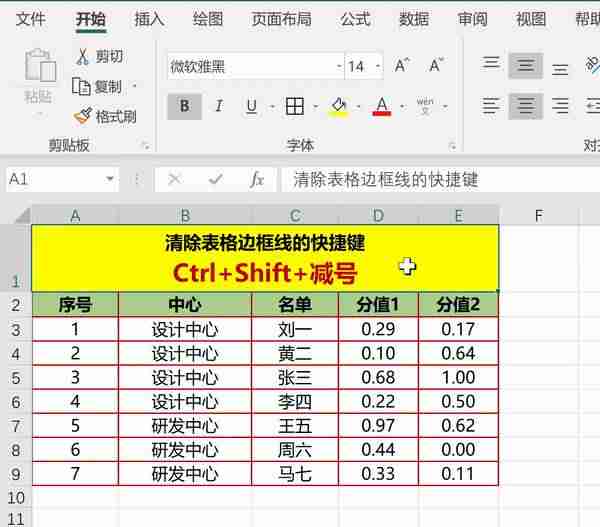Switch to the 数据 tab

point(414,19)
